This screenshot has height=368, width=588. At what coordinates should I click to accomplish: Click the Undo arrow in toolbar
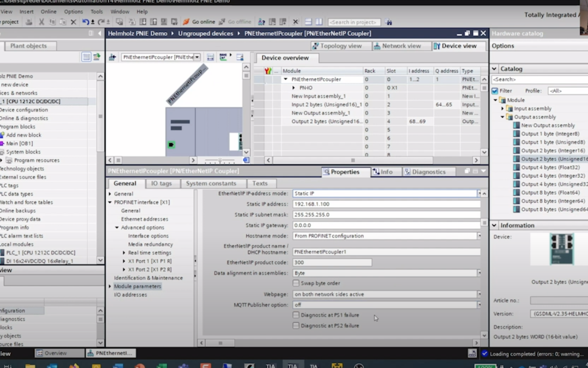click(x=85, y=22)
